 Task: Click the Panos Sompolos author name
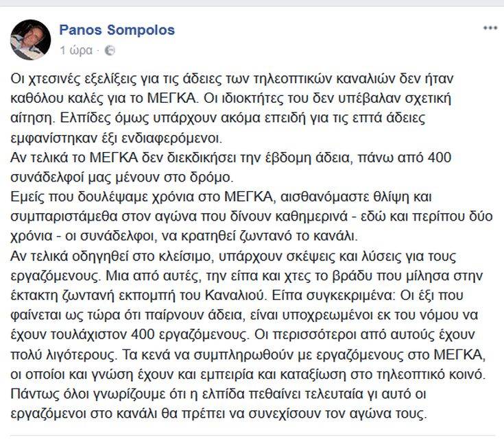click(117, 30)
